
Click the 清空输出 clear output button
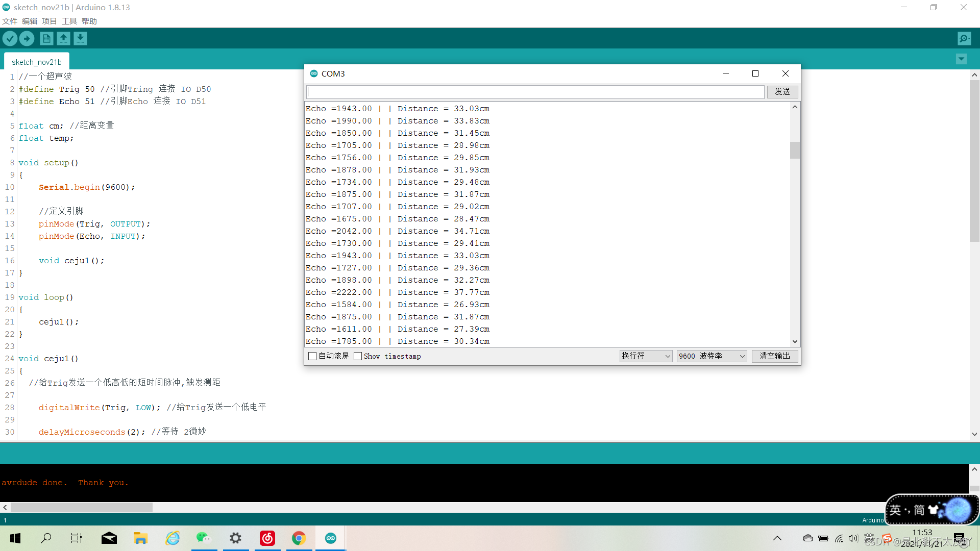[774, 356]
